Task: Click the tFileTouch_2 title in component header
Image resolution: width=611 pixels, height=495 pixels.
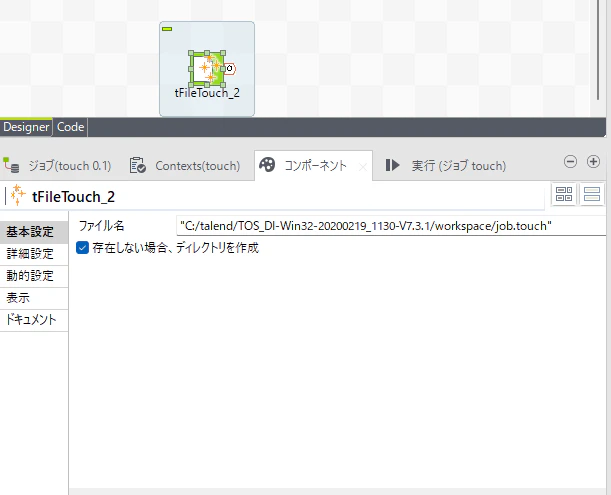Action: coord(73,197)
